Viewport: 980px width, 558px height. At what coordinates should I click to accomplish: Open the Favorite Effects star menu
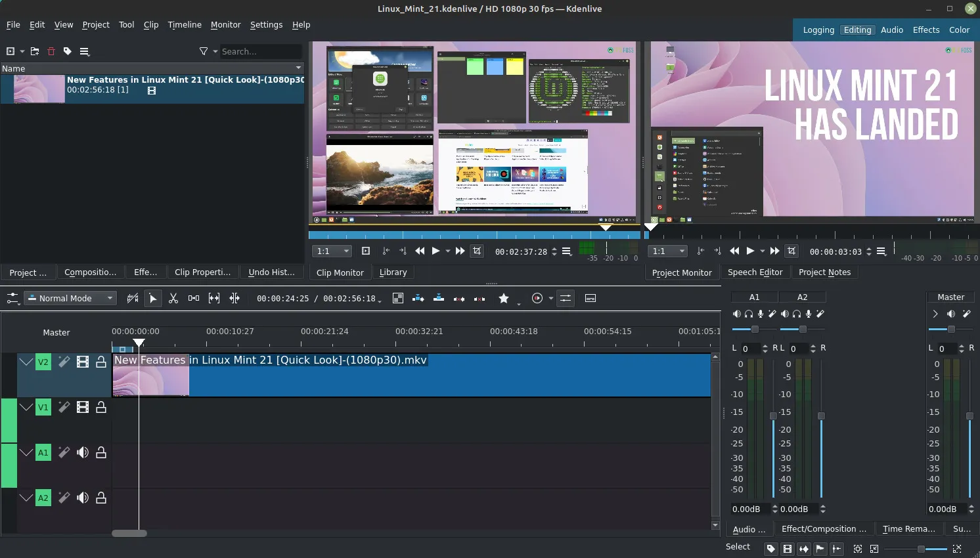pyautogui.click(x=504, y=298)
